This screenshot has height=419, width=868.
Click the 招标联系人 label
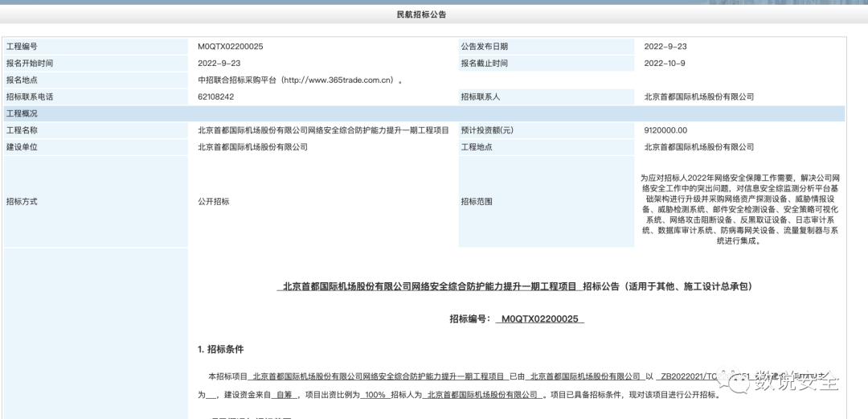(x=480, y=97)
